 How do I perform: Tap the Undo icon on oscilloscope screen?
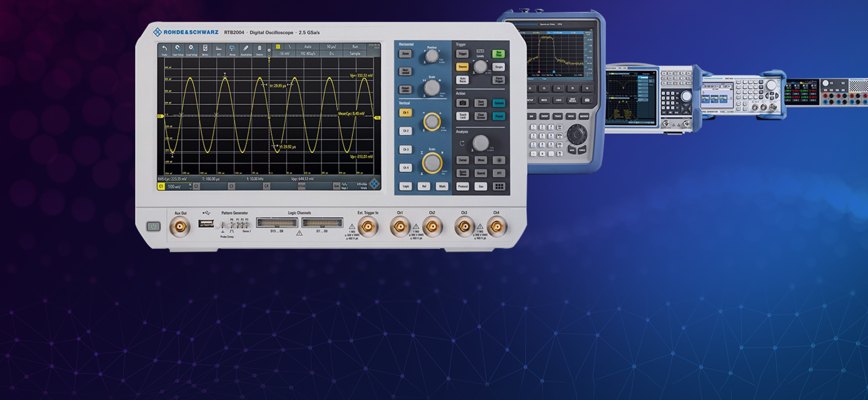coord(165,49)
